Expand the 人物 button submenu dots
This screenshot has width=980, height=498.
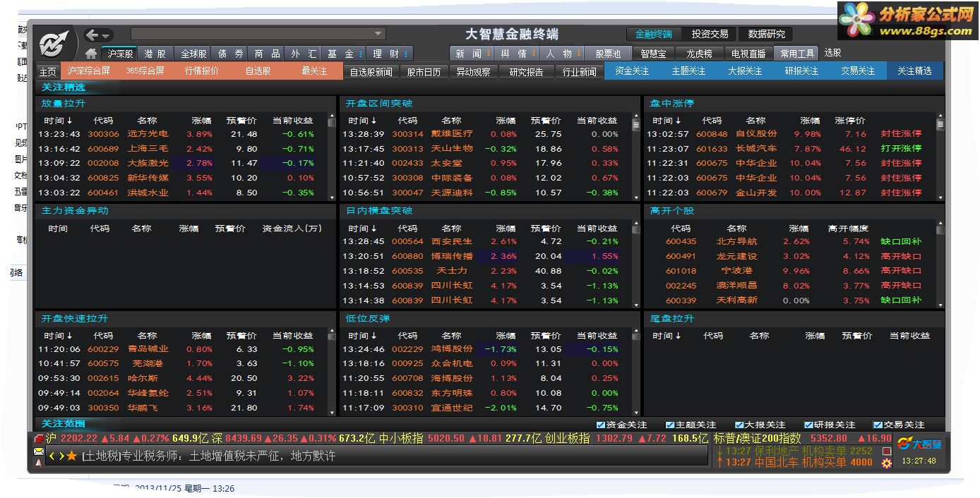tap(580, 54)
